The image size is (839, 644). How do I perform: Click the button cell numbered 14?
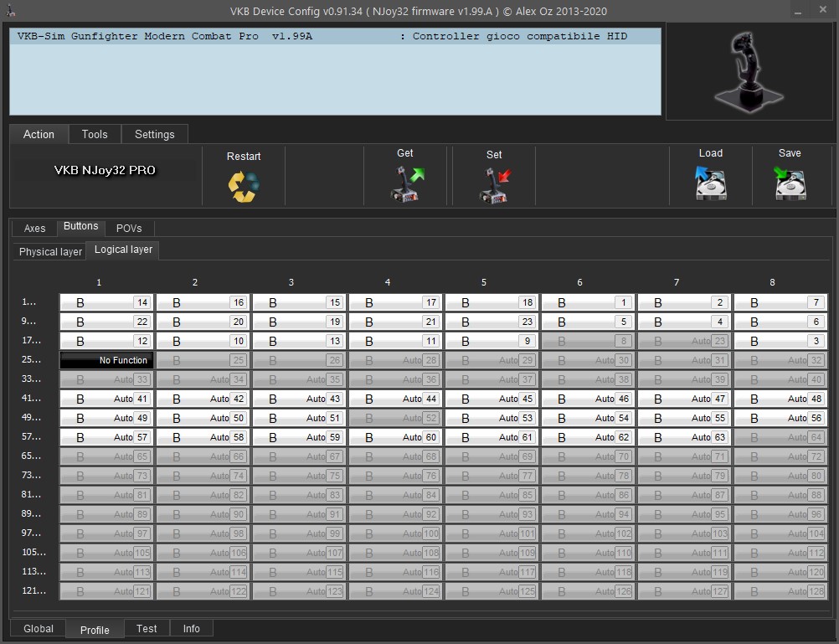click(106, 302)
